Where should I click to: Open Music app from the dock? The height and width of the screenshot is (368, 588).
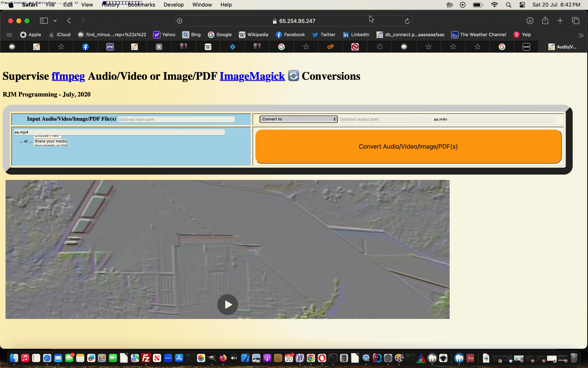[x=25, y=358]
